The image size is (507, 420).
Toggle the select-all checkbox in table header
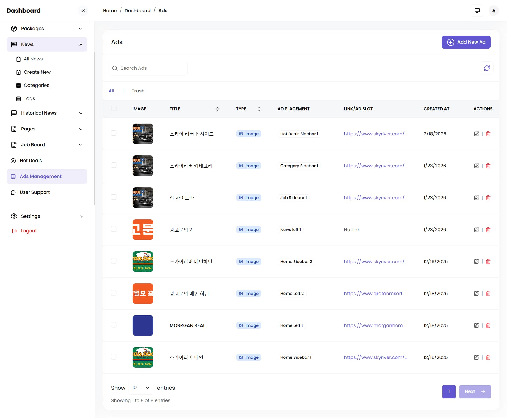coord(114,108)
